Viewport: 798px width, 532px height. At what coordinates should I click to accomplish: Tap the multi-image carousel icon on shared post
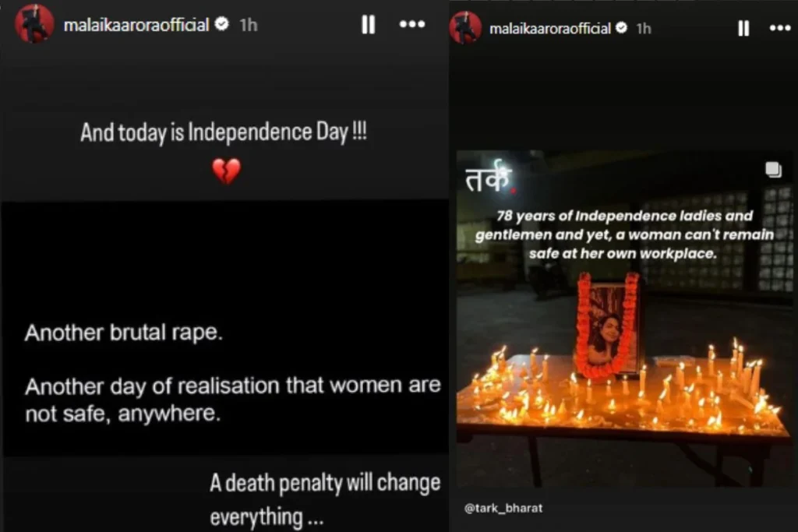(773, 169)
